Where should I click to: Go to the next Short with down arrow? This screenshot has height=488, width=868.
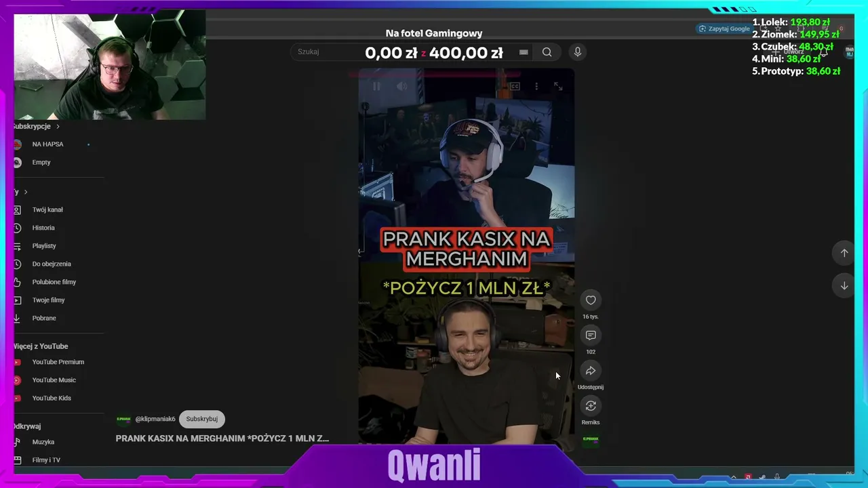tap(844, 285)
